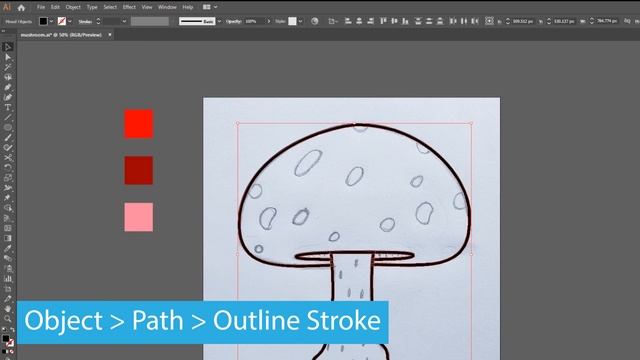
Task: Select the Scissors tool
Action: [8, 158]
